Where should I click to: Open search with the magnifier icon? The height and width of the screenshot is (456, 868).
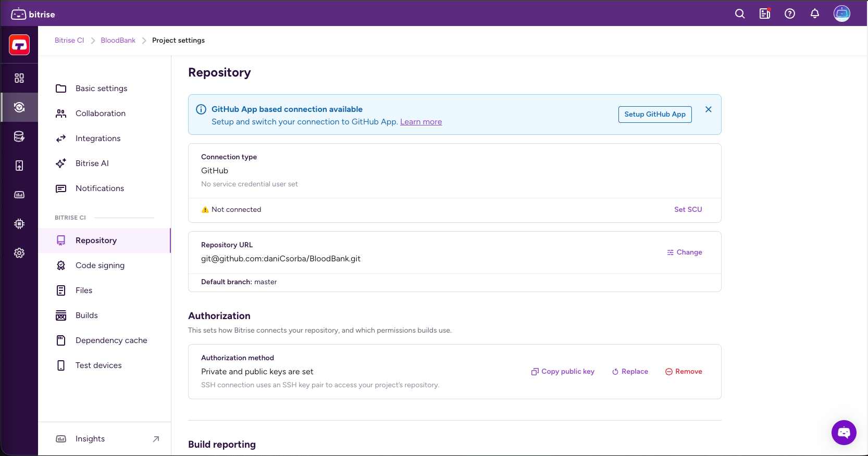coord(740,14)
